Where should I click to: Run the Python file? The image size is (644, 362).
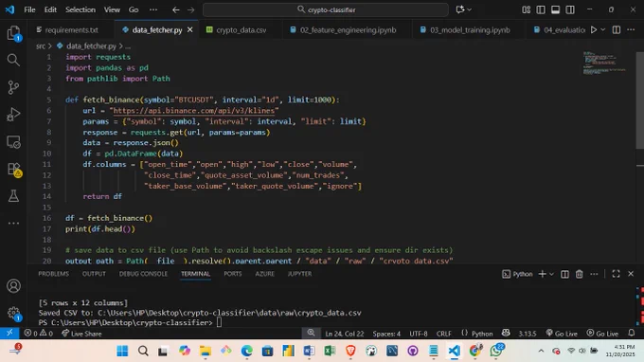tap(594, 29)
